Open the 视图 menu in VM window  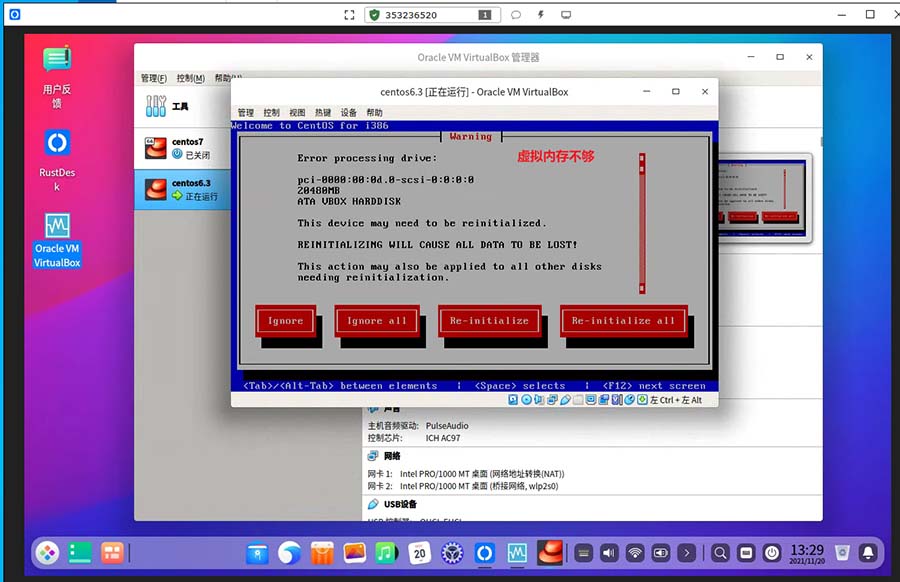click(297, 113)
